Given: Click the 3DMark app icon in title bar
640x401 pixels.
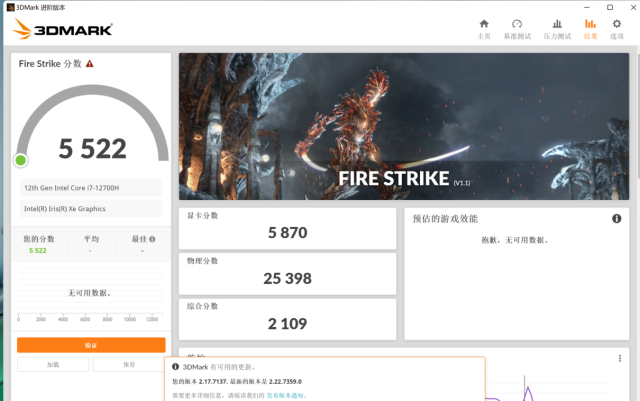Looking at the screenshot, I should (x=10, y=7).
